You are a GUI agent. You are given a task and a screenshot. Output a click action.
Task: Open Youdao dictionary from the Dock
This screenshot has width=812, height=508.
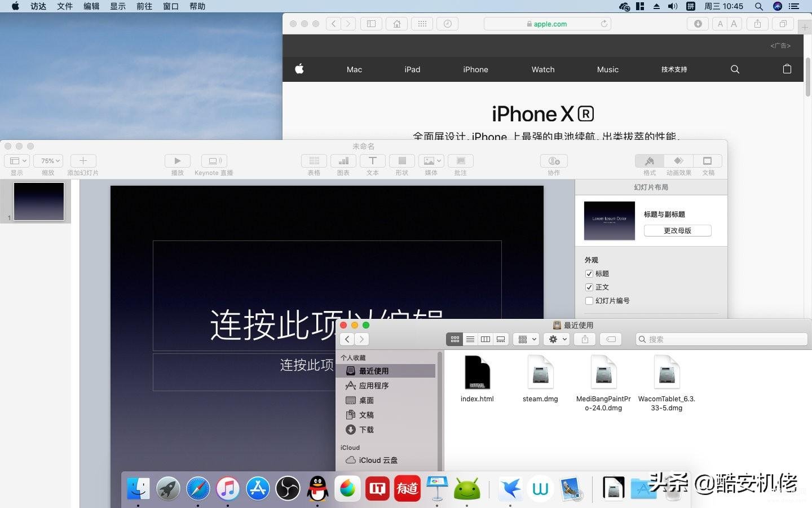pyautogui.click(x=407, y=488)
